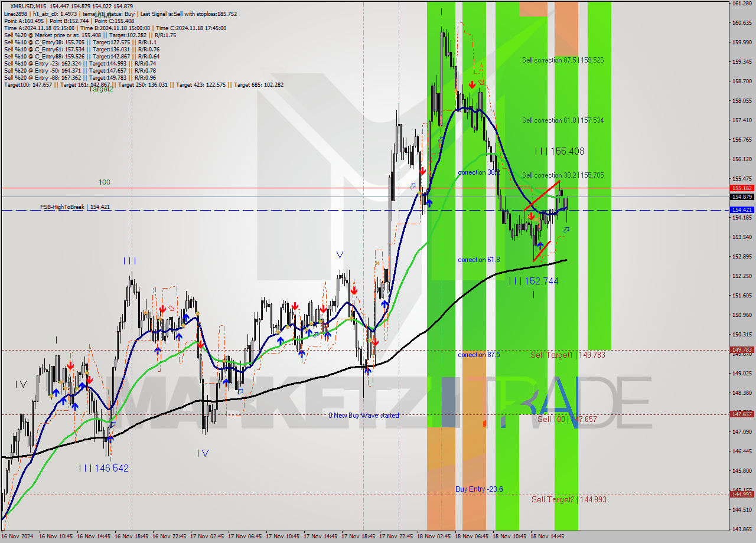
Task: Select the 'correction 61.8' blue label
Action: tap(478, 260)
